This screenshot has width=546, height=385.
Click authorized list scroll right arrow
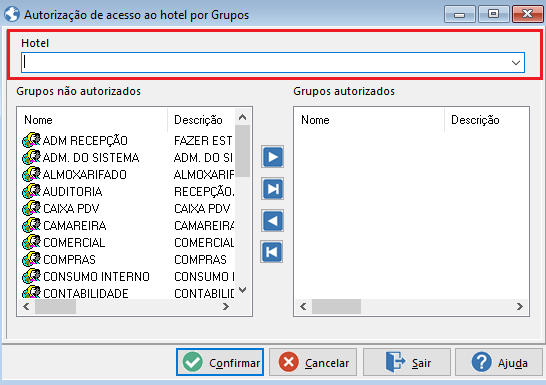coord(520,306)
